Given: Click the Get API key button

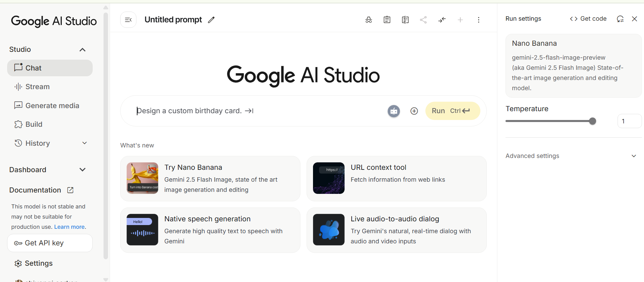Looking at the screenshot, I should [x=50, y=243].
